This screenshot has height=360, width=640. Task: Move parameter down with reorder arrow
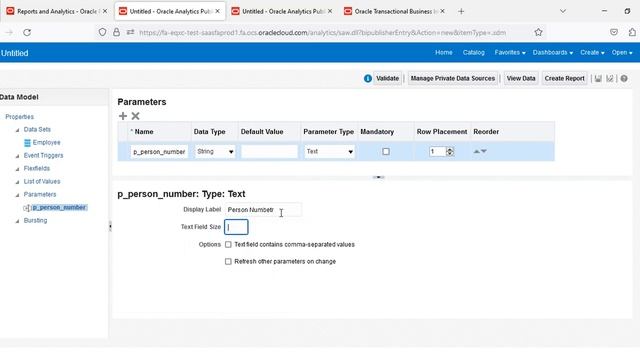(x=484, y=151)
